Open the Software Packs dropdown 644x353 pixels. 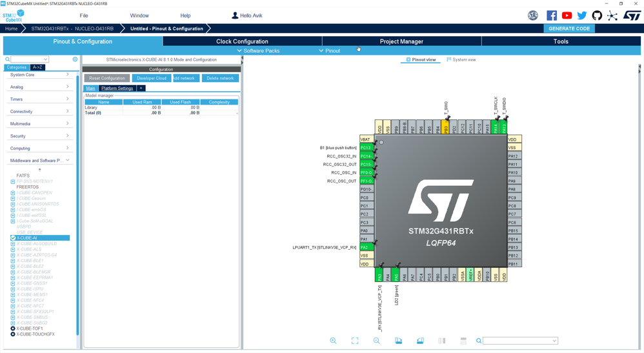[258, 50]
